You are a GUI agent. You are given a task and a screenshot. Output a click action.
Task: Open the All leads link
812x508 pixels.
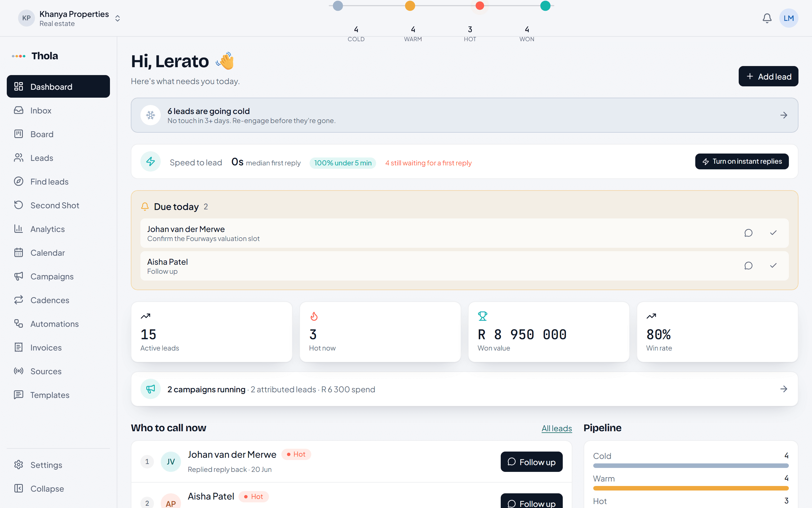(557, 428)
